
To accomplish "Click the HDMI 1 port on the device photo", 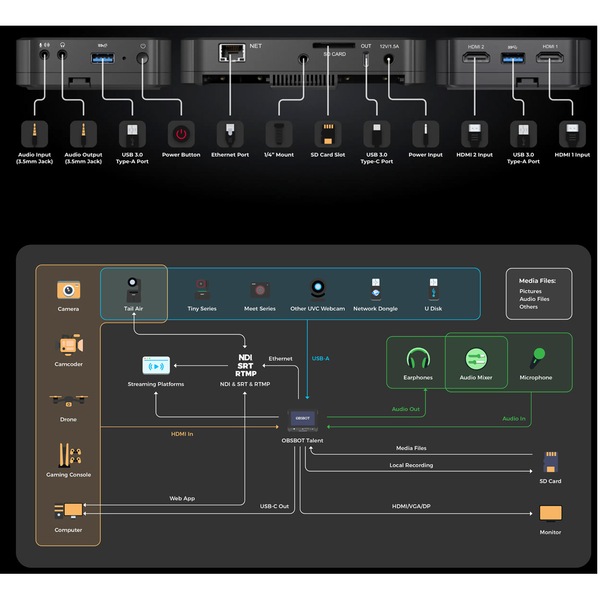I will (x=550, y=58).
